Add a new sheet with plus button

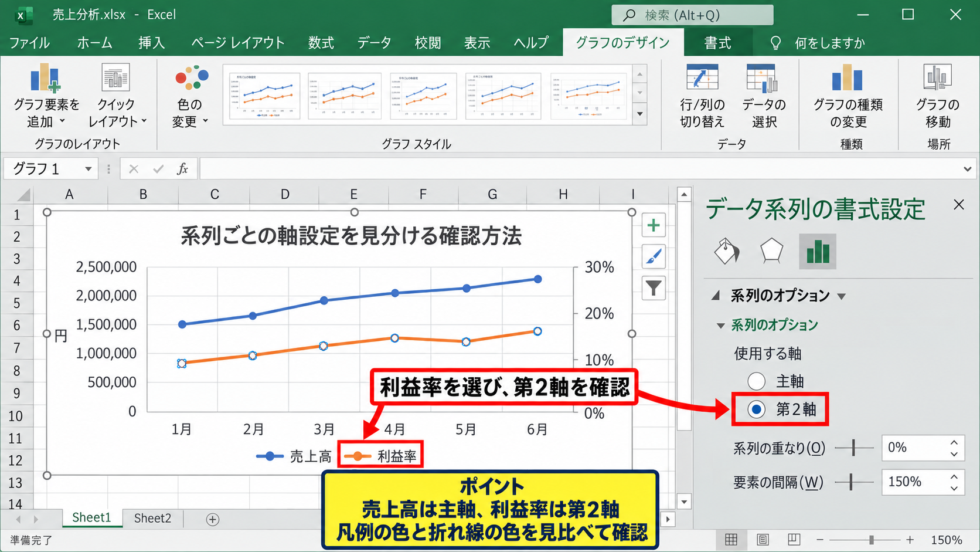click(x=213, y=519)
